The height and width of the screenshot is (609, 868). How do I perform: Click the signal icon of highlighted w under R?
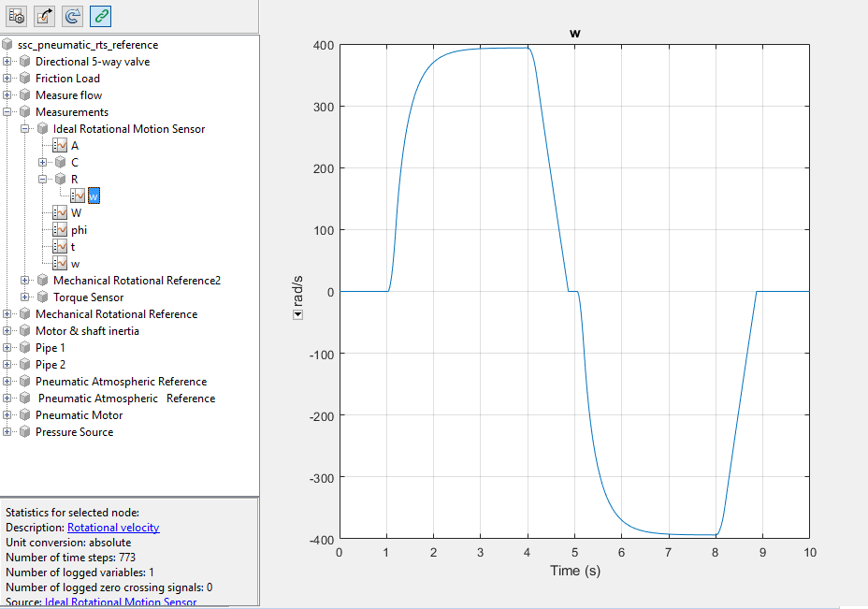[x=78, y=196]
